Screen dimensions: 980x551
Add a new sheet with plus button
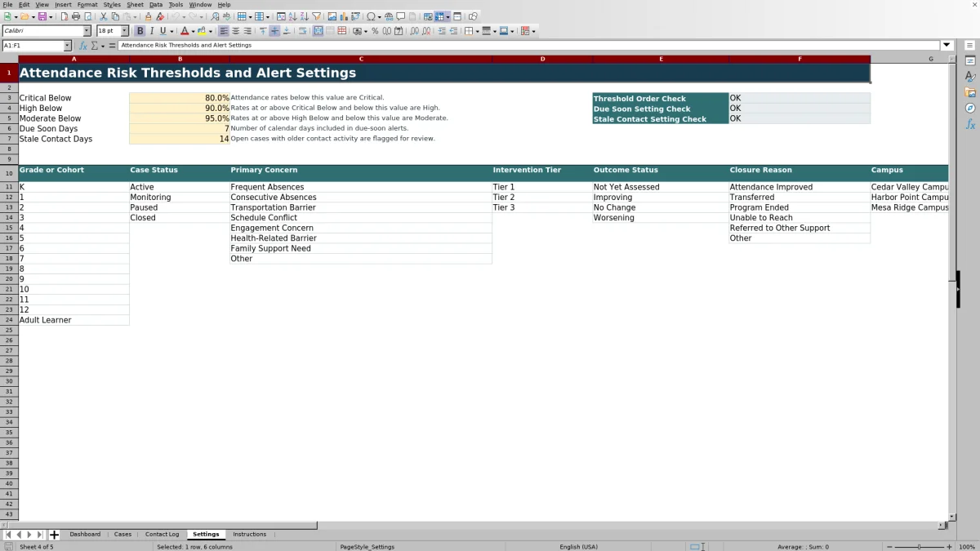point(54,535)
